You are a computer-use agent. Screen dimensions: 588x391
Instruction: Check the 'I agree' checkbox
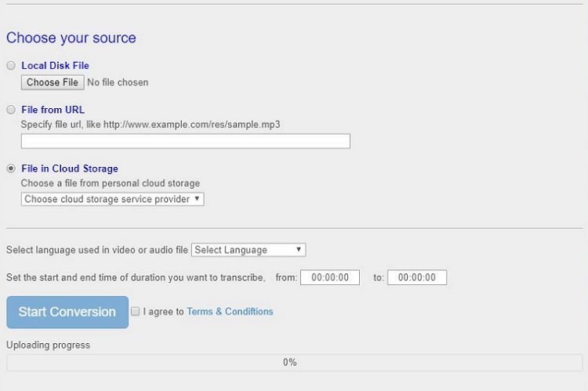136,312
